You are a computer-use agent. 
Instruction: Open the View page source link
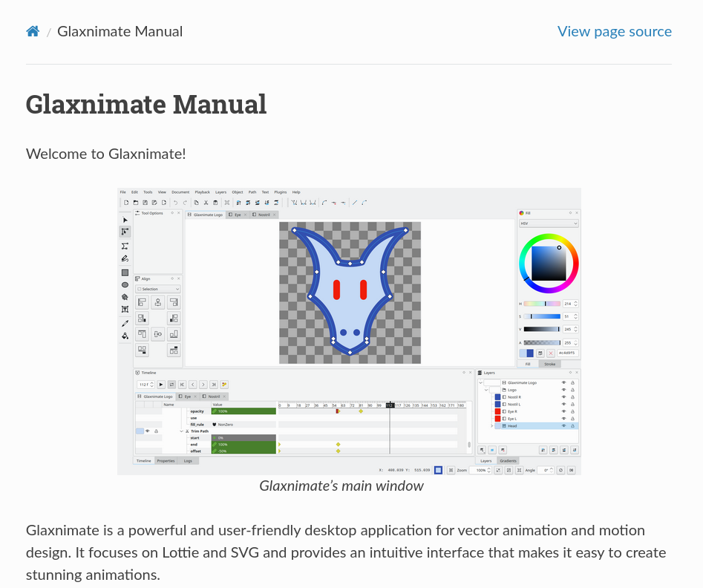[x=614, y=31]
